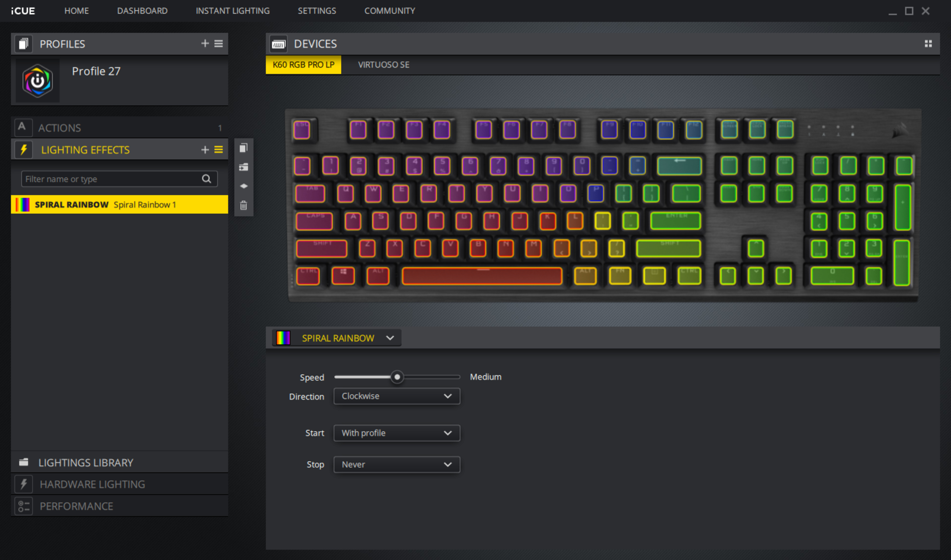Screen dimensions: 951x560
Task: Switch to the VIRTUOSO SE device tab
Action: [383, 65]
